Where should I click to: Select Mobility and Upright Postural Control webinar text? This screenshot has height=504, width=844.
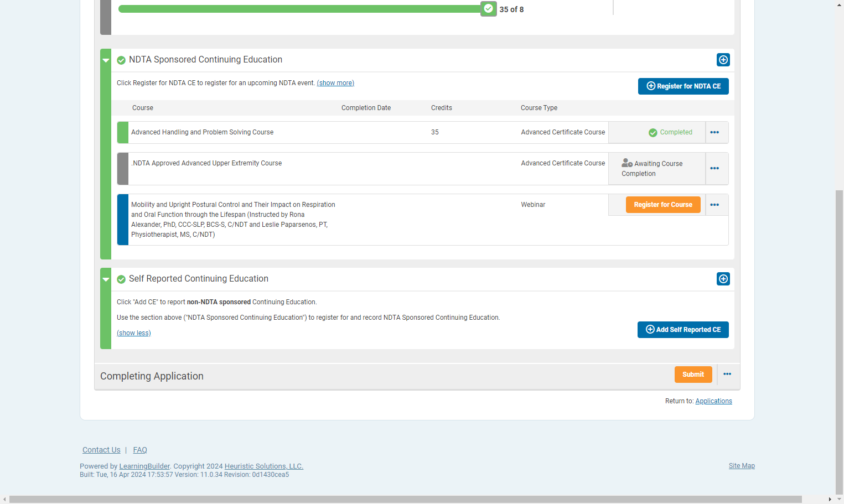233,220
